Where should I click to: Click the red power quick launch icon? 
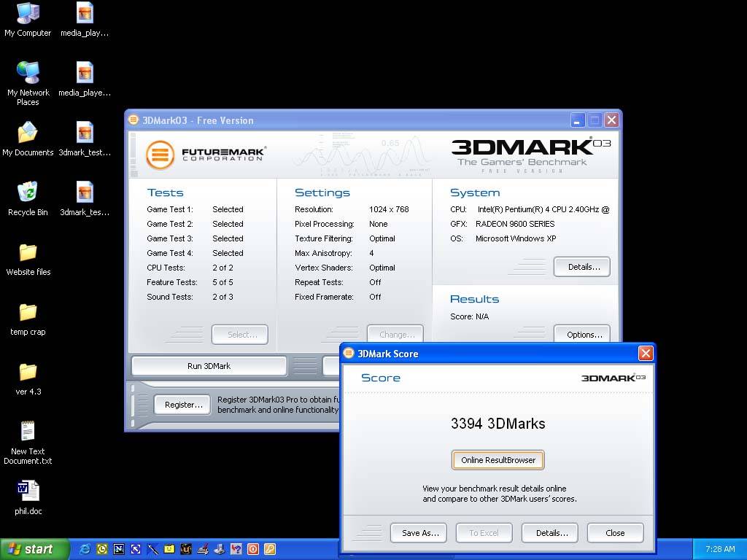(253, 549)
